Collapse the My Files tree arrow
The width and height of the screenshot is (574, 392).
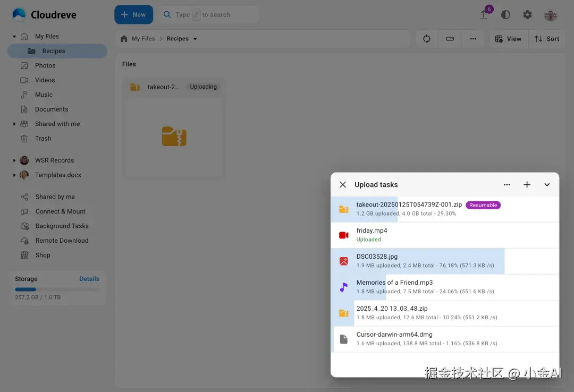tap(14, 36)
